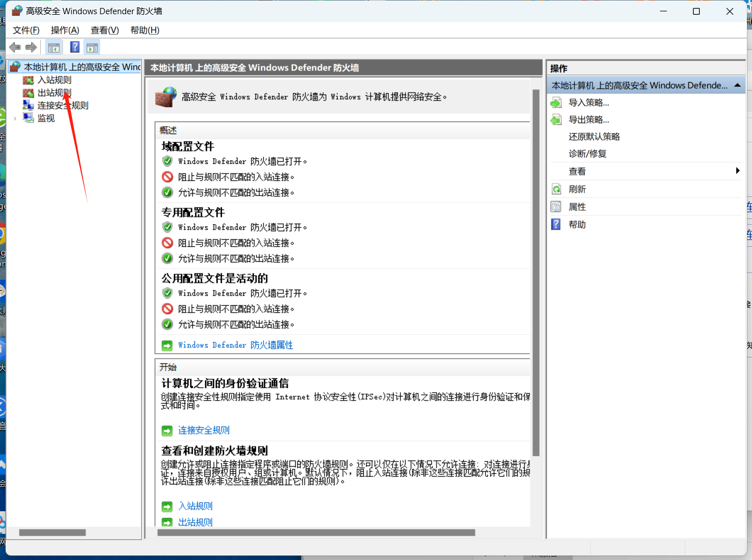
Task: Open the 帮助(H) menu
Action: coord(145,30)
